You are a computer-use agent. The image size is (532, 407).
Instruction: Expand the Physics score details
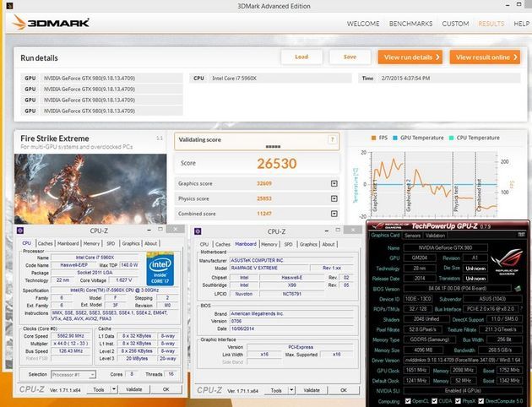[334, 198]
